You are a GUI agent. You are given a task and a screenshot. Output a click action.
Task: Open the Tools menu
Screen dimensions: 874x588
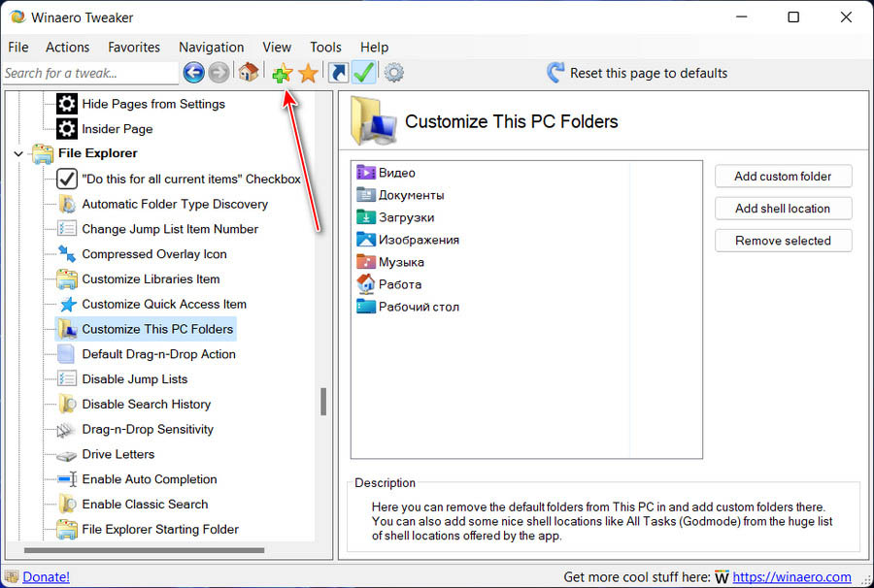pos(325,48)
